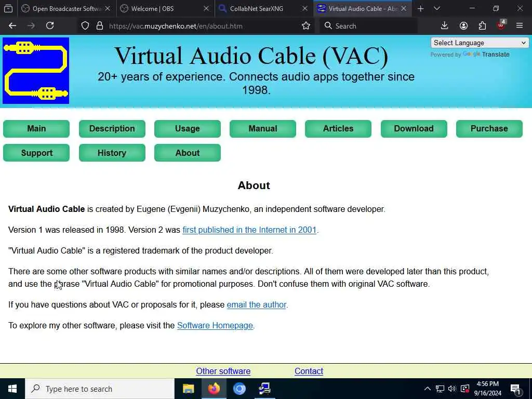Click the computer app taskbar icon
Screen dimensions: 532x399
[x=264, y=389]
